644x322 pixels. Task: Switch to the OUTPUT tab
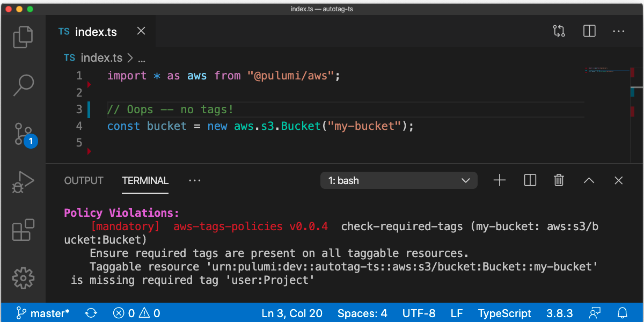coord(83,180)
